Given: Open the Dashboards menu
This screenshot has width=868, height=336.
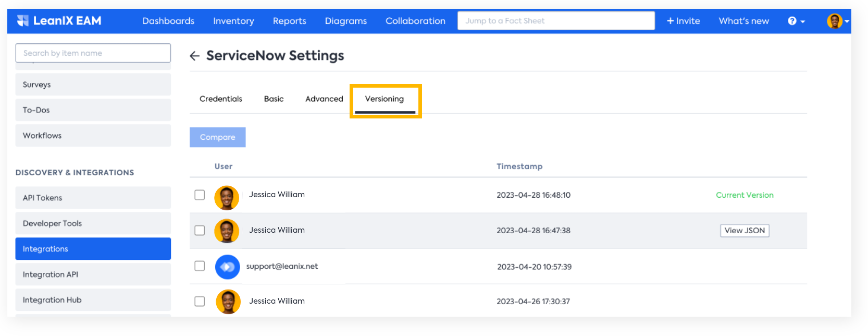Looking at the screenshot, I should [x=168, y=21].
